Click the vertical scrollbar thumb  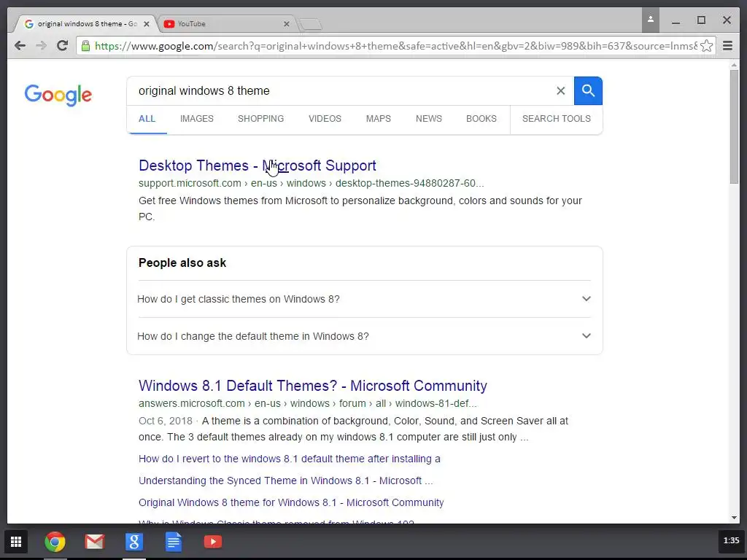pos(734,127)
